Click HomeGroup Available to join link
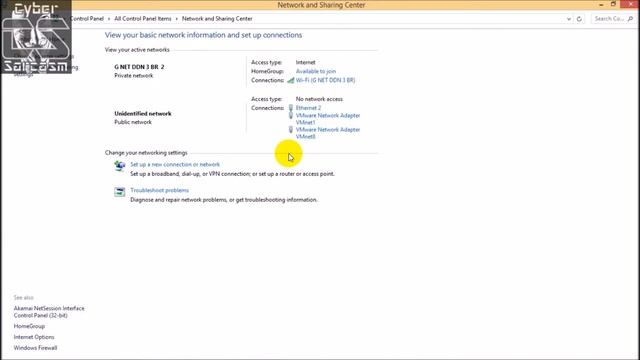 (316, 71)
